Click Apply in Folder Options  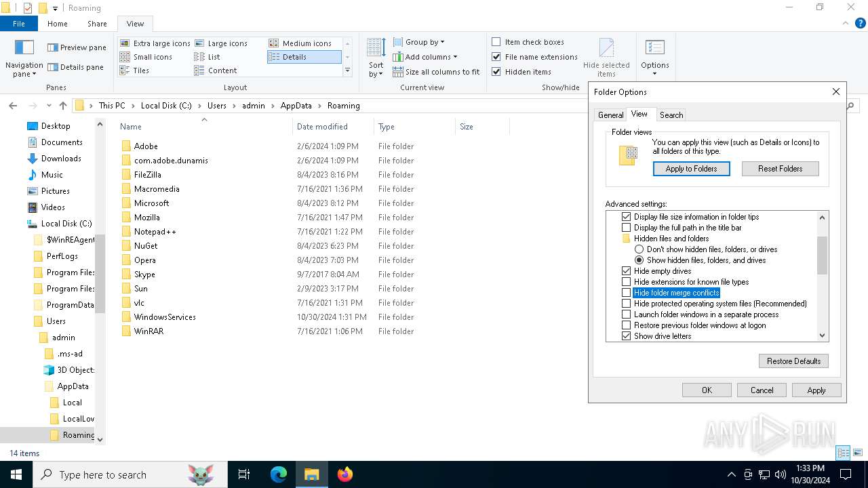point(816,390)
